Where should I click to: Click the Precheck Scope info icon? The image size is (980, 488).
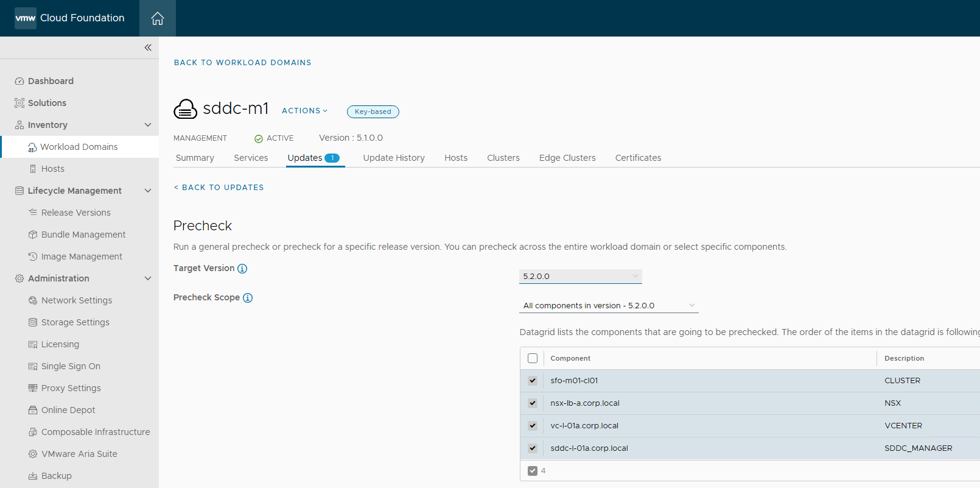pos(248,298)
